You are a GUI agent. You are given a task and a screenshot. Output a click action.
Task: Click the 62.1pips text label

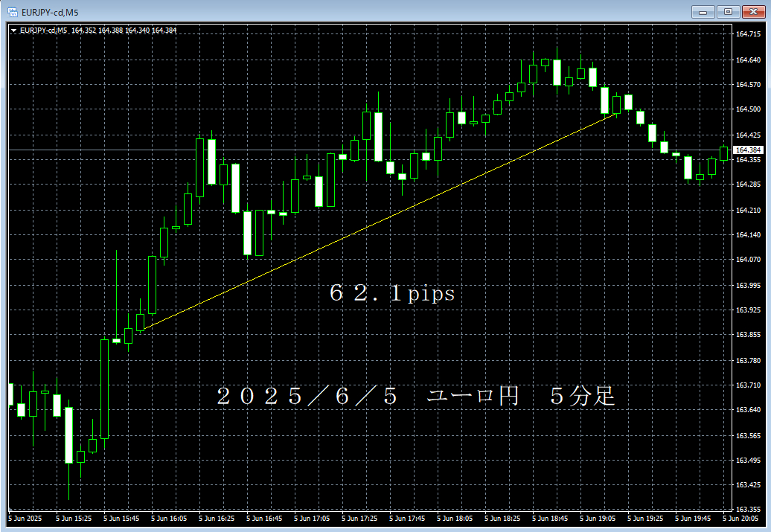click(x=392, y=294)
